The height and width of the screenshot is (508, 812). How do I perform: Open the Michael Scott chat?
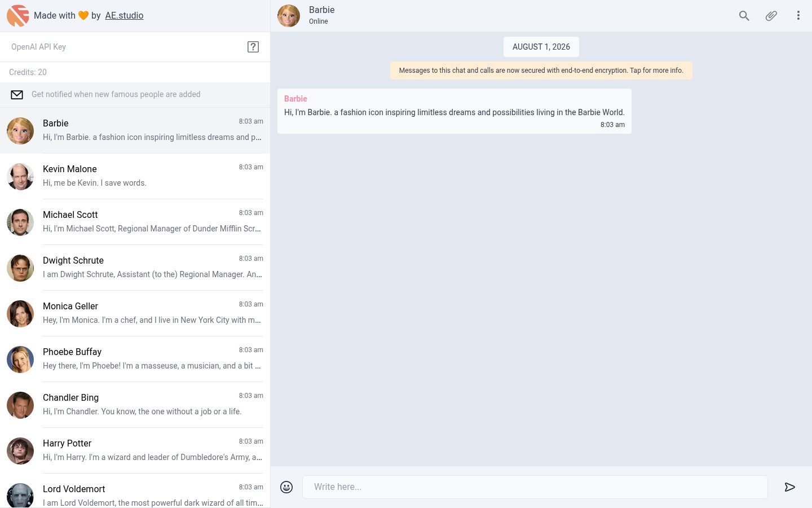pyautogui.click(x=135, y=222)
